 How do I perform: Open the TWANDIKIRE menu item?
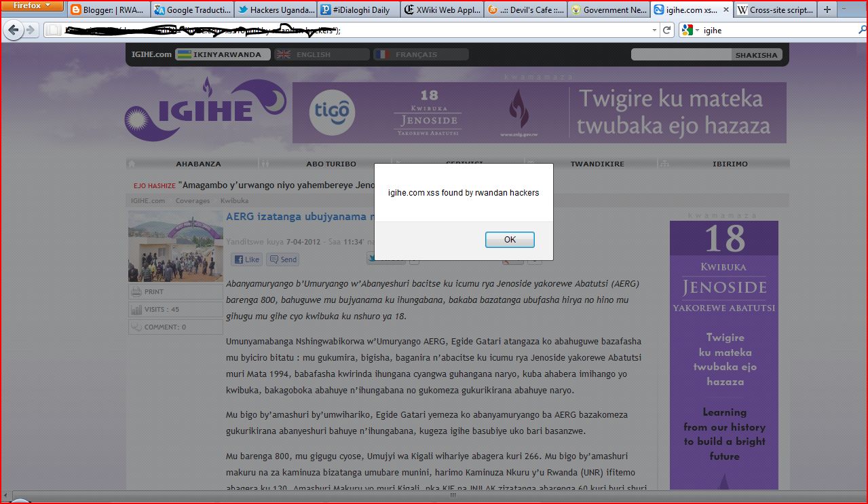pyautogui.click(x=597, y=164)
